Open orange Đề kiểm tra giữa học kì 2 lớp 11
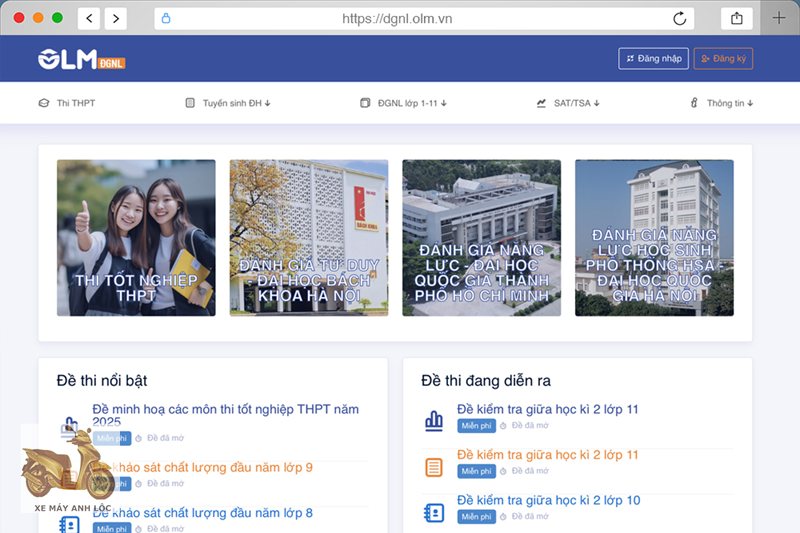This screenshot has width=800, height=533. point(547,454)
